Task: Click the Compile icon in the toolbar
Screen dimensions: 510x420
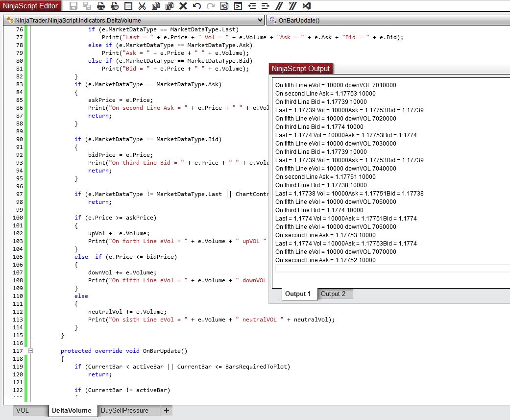Action: (x=238, y=6)
